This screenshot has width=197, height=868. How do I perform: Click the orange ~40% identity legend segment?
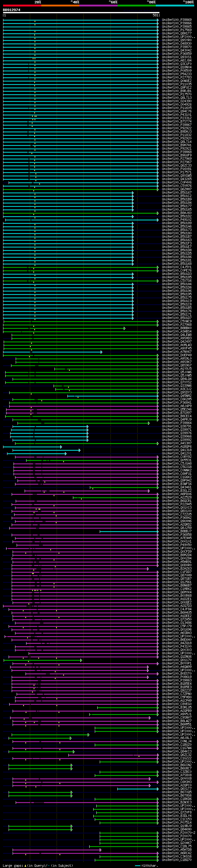tap(60, 6)
